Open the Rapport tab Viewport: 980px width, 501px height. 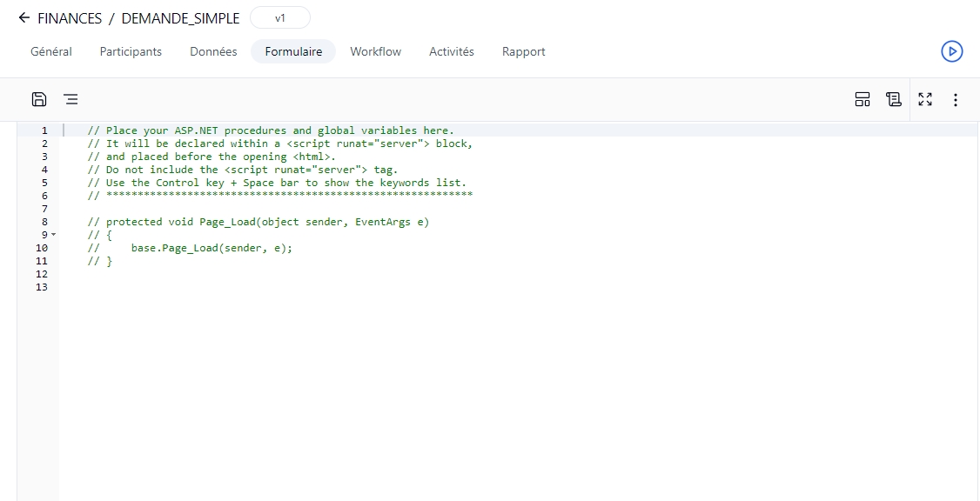523,51
